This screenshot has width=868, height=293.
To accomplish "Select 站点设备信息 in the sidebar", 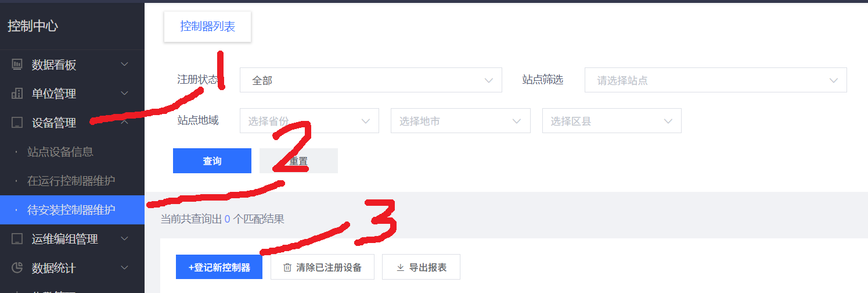I will [x=60, y=152].
